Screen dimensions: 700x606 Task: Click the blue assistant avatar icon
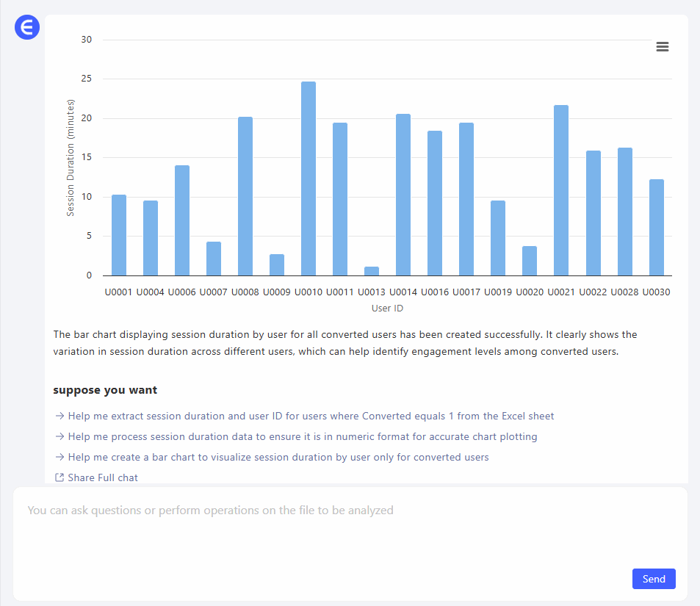tap(27, 27)
